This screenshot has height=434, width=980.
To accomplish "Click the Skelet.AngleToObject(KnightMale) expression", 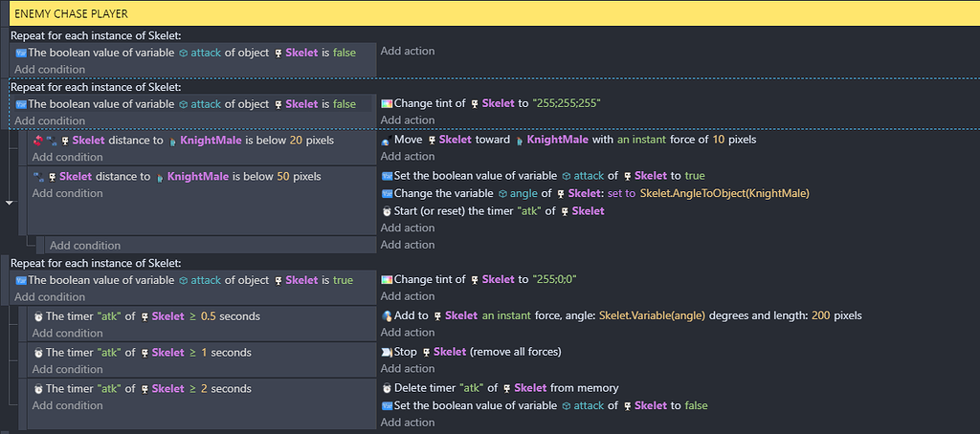I will pos(723,193).
